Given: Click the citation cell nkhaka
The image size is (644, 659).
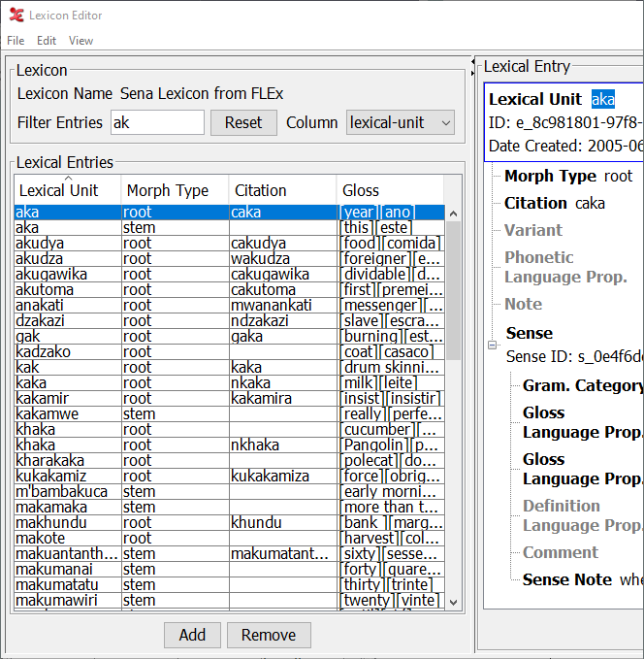Looking at the screenshot, I should (283, 445).
